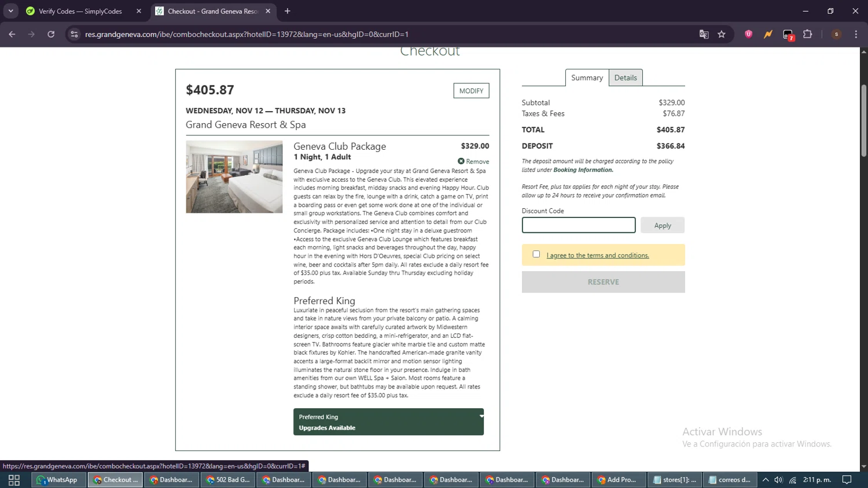This screenshot has width=868, height=488.
Task: Close the Verify Codes SimplyCodes tab
Action: point(138,11)
